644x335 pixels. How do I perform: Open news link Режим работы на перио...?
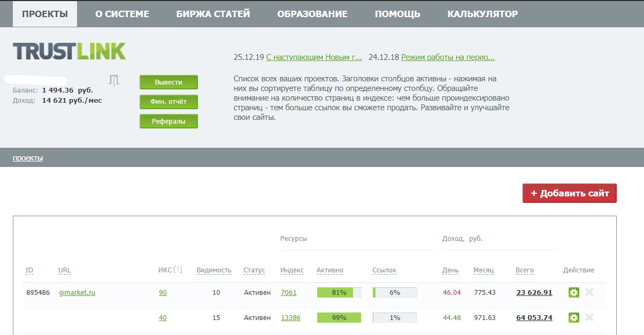[448, 57]
